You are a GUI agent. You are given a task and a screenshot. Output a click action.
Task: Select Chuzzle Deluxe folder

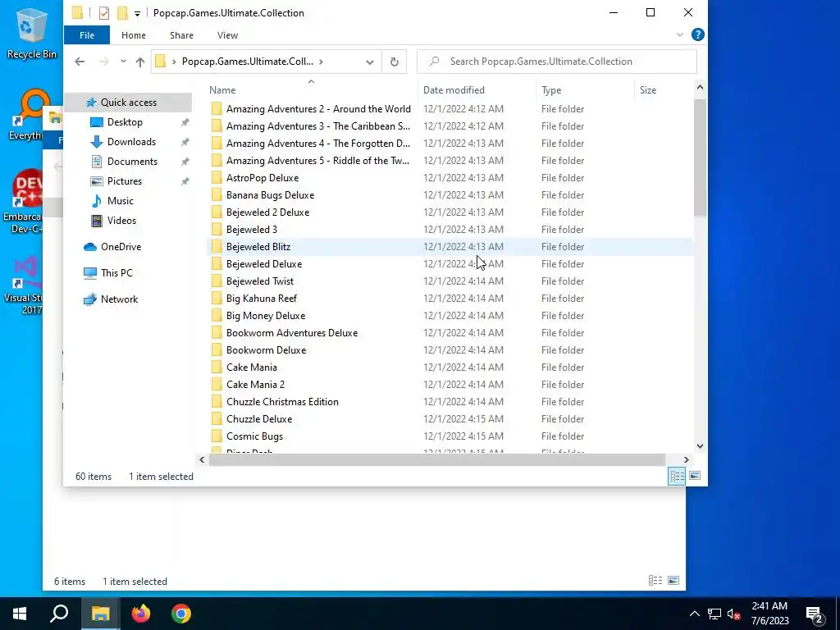pyautogui.click(x=450, y=419)
